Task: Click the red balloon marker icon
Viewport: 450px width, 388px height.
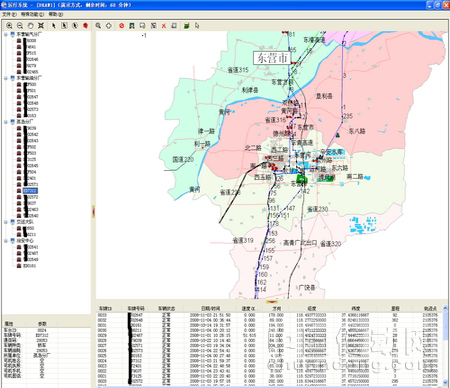Action: click(85, 26)
